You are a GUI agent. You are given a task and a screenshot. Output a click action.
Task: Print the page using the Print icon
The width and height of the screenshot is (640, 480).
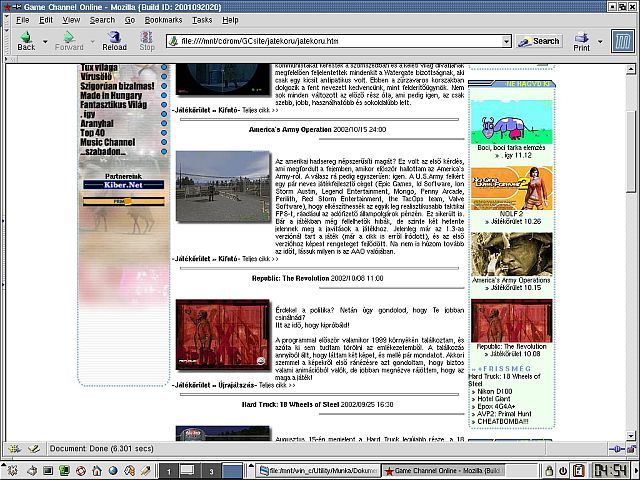click(582, 41)
